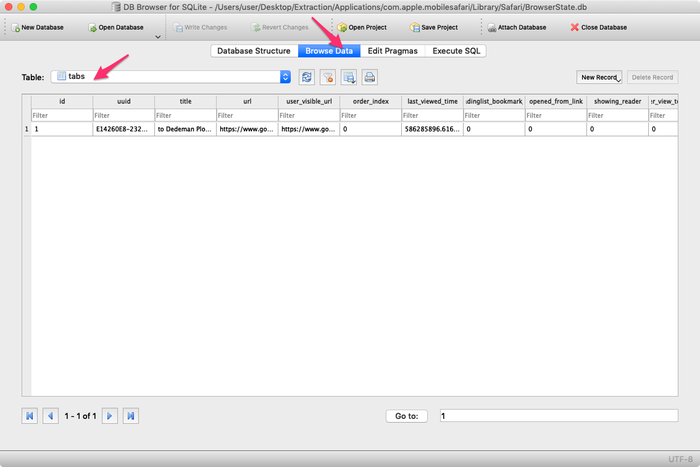Click filter field under title column
Image resolution: width=700 pixels, height=467 pixels.
[186, 115]
